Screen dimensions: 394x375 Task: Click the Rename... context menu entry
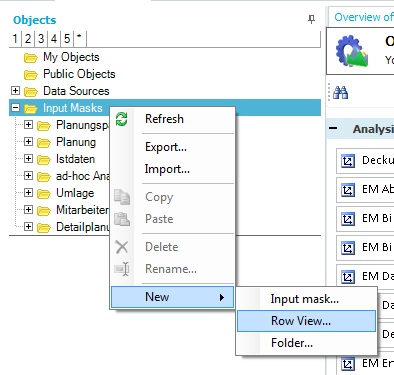click(x=173, y=269)
